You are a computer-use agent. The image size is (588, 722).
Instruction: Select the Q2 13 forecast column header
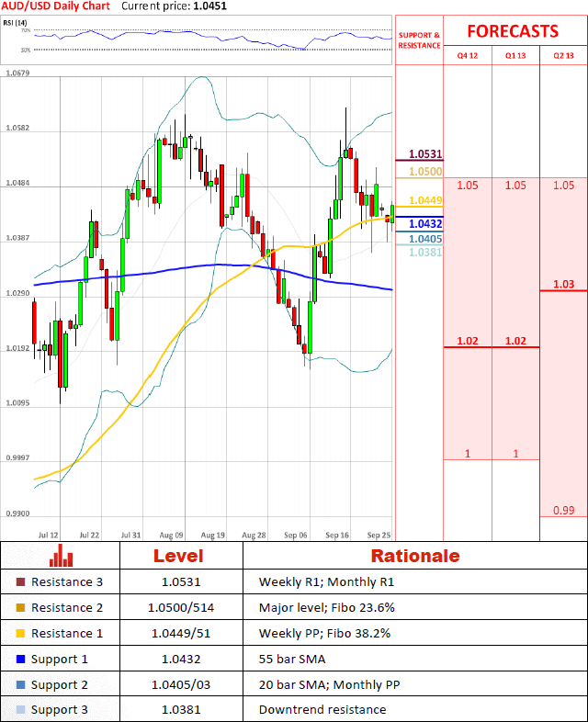point(563,55)
